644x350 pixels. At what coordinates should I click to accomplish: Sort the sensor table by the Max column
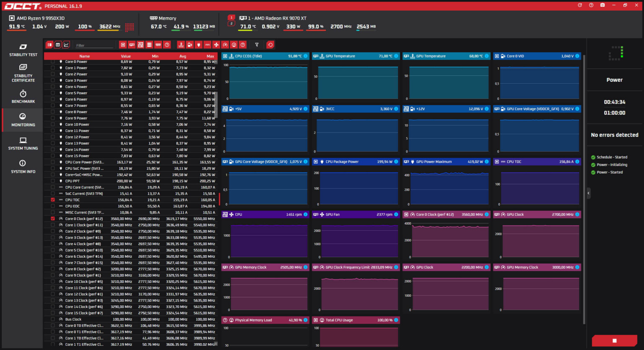pos(210,56)
